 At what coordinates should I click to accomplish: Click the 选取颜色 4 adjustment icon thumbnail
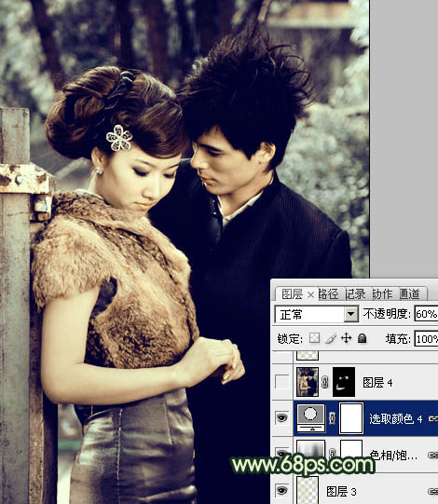click(x=310, y=418)
